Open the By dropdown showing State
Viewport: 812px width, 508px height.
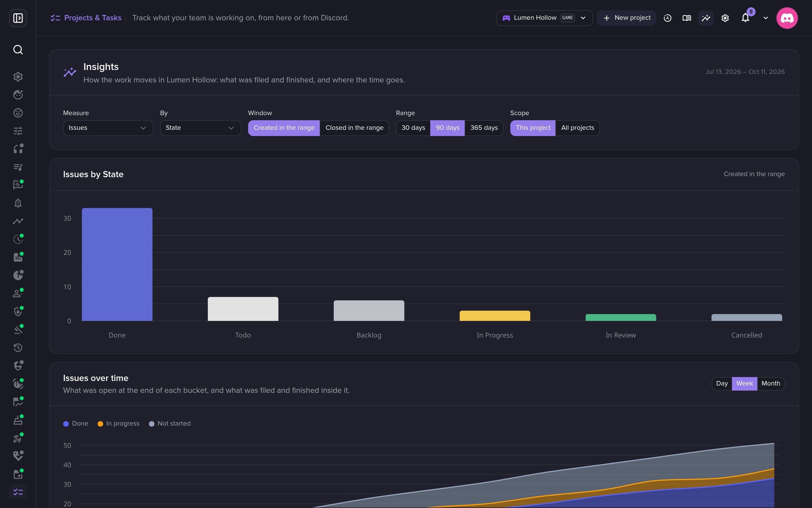point(200,128)
